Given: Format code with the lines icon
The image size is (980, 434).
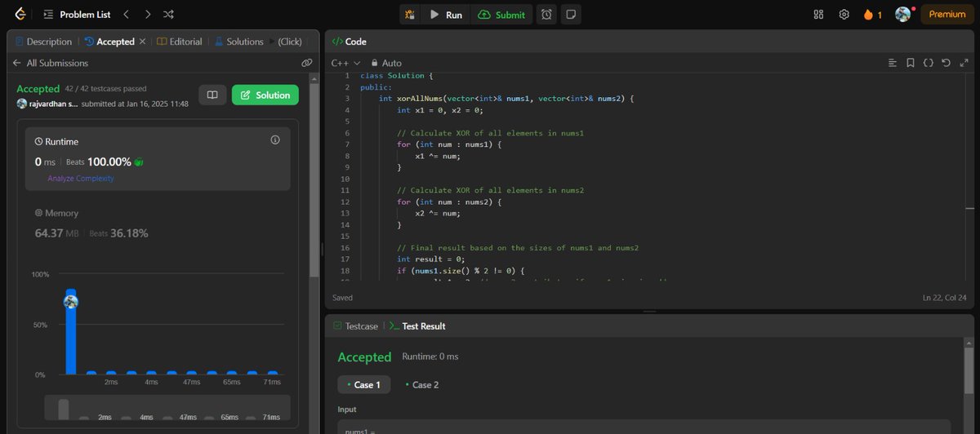Looking at the screenshot, I should pyautogui.click(x=893, y=63).
